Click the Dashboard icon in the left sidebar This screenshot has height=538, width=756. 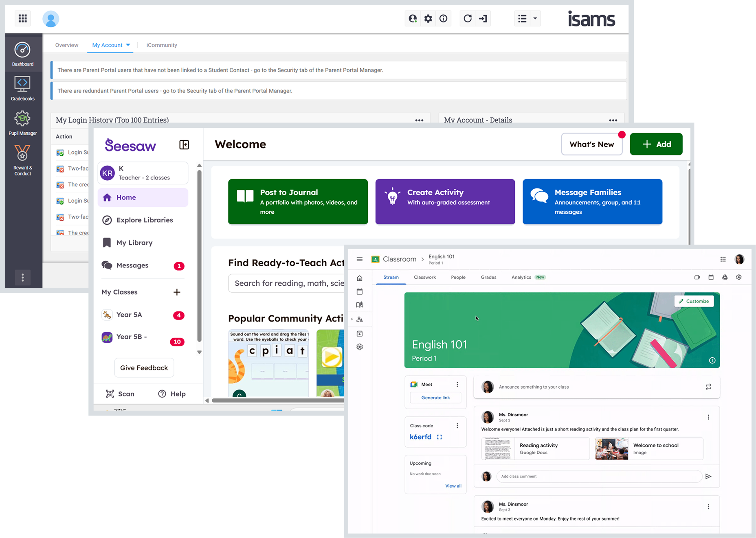(23, 53)
